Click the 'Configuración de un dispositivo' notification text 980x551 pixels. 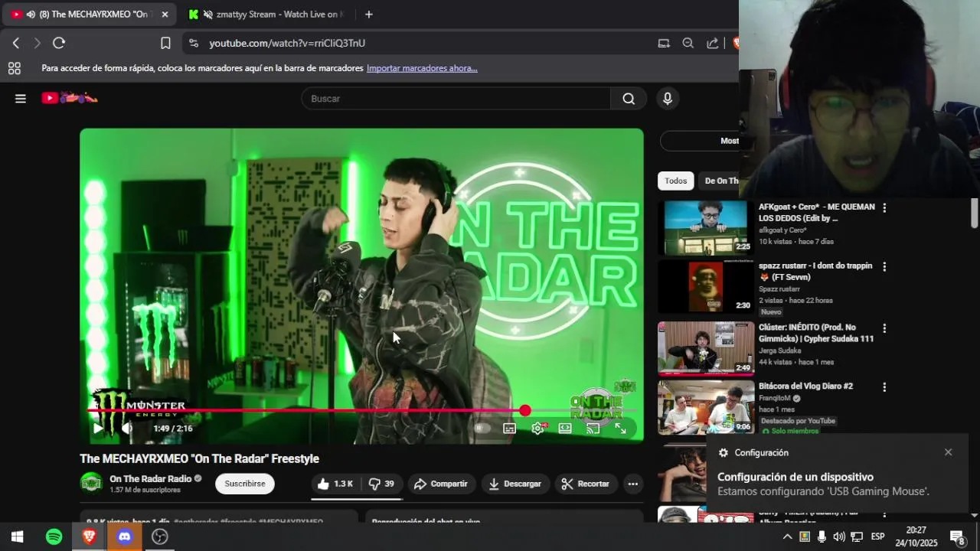[795, 477]
